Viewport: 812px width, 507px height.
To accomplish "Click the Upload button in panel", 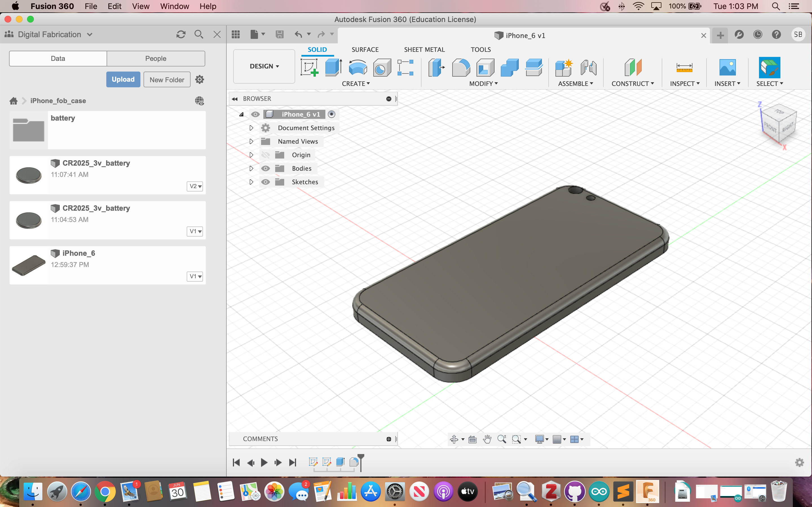I will point(122,79).
